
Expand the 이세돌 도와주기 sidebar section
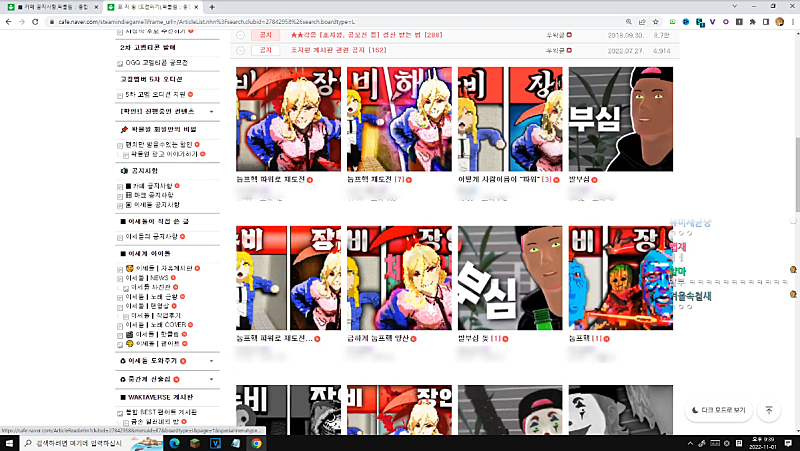212,360
